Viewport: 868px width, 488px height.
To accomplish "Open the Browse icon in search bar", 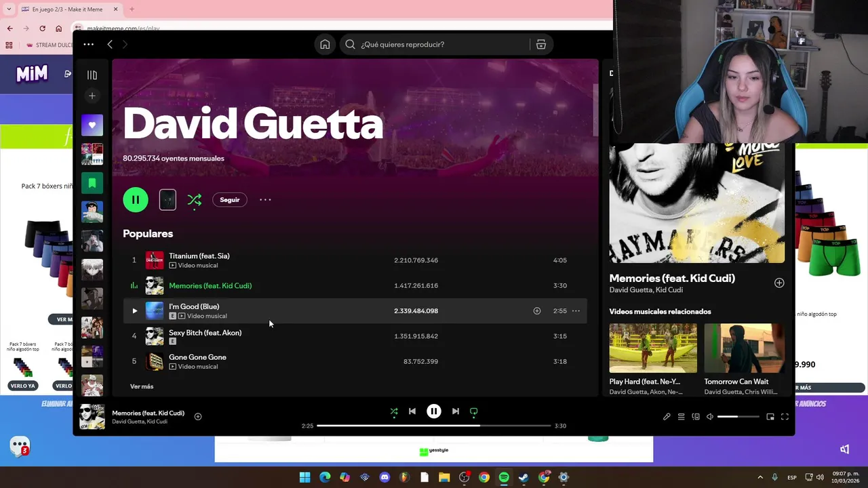I will coord(541,44).
